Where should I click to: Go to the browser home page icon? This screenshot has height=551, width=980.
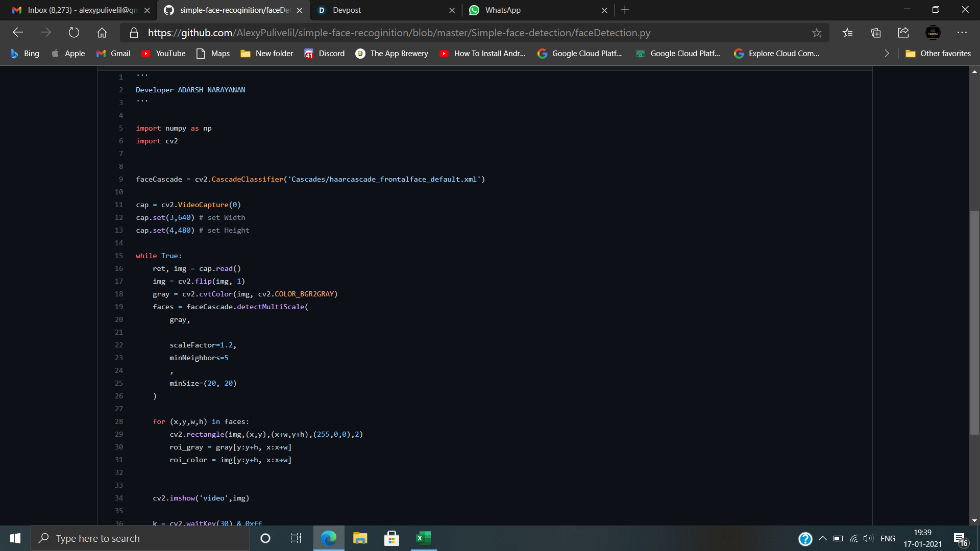(x=102, y=33)
